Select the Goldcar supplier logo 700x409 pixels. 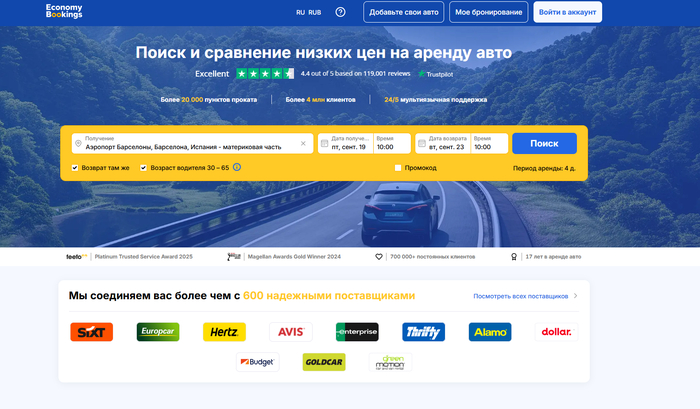324,362
